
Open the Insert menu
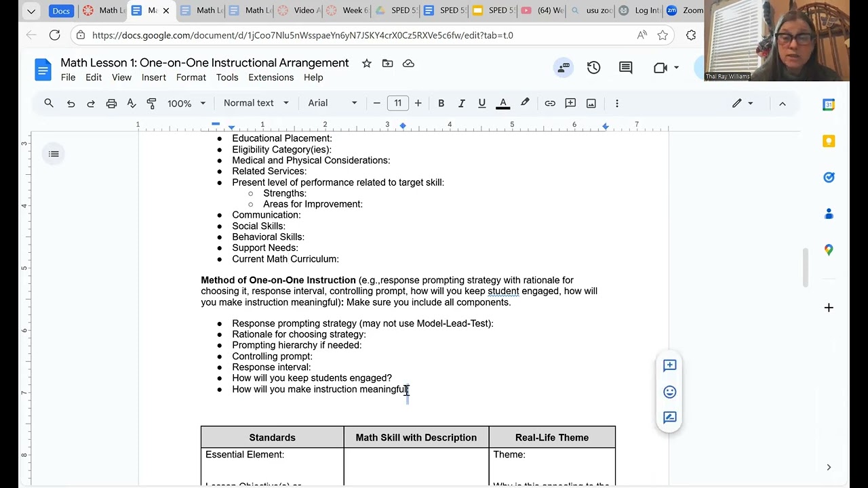[154, 77]
